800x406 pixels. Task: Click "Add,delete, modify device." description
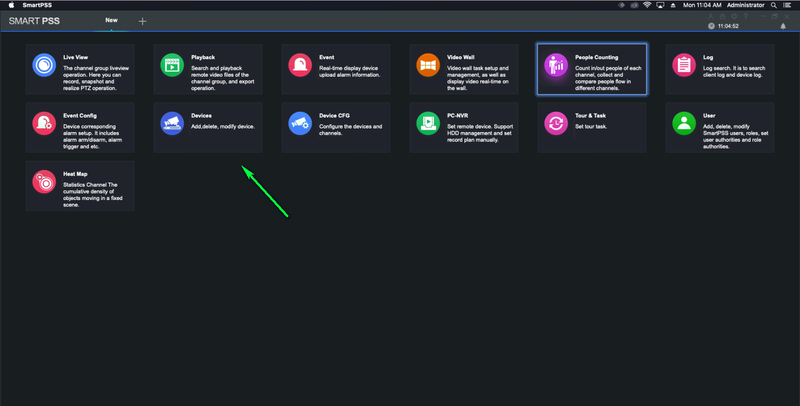point(223,126)
